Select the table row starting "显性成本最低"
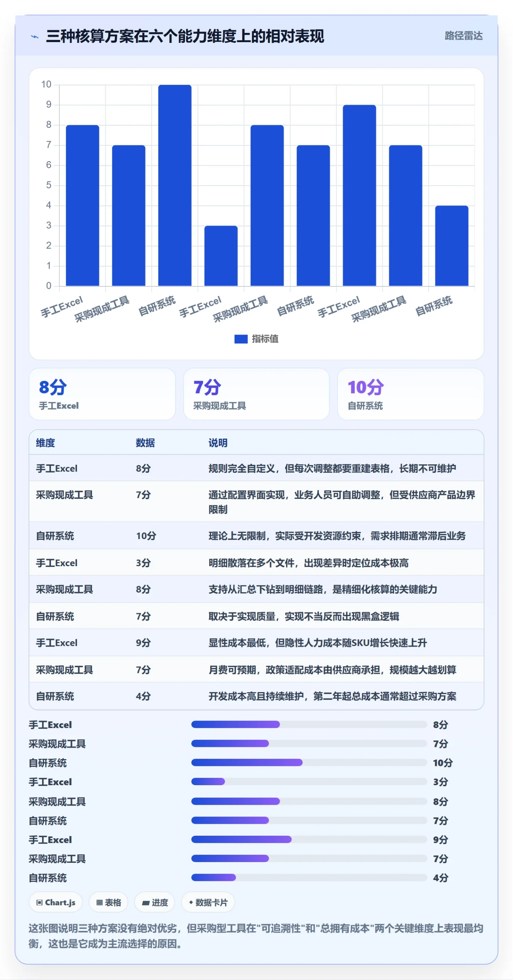513x980 pixels. 256,643
